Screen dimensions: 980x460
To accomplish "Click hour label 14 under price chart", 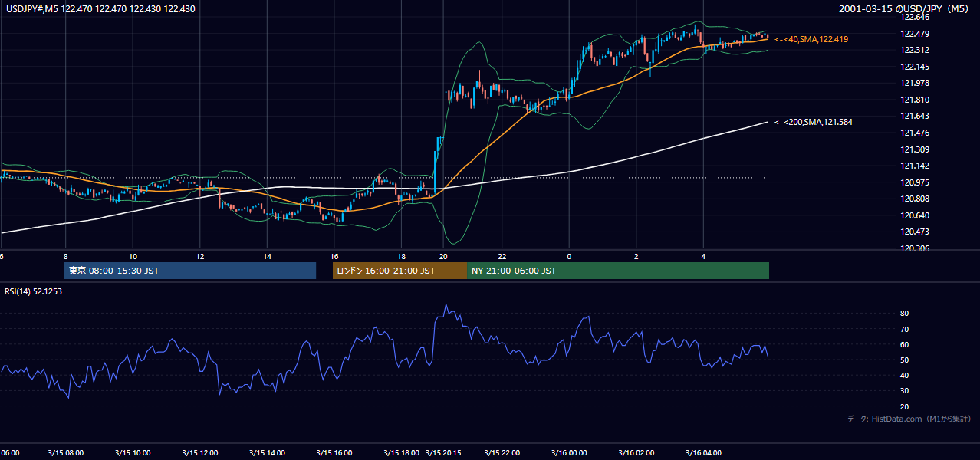I will pyautogui.click(x=267, y=256).
